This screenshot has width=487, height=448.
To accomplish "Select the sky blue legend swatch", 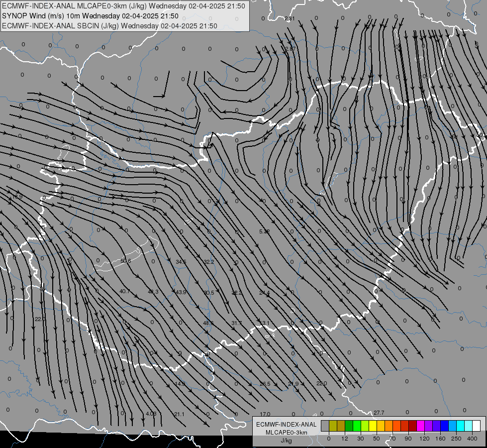I will [453, 426].
